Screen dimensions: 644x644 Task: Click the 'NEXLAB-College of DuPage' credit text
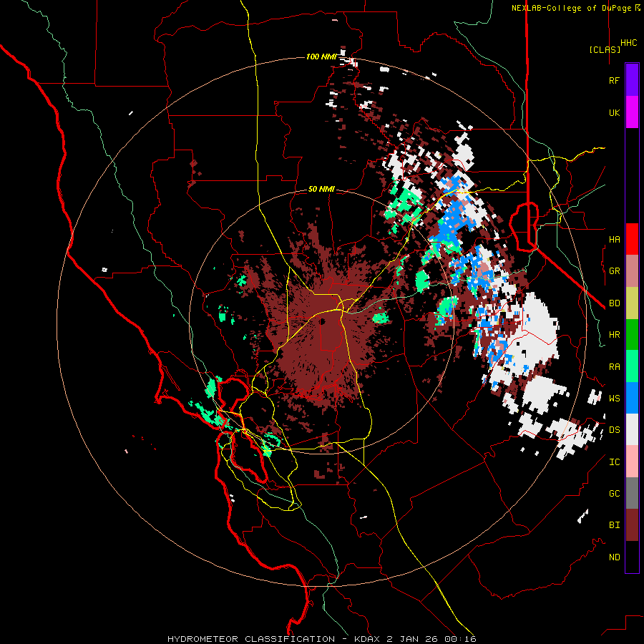pyautogui.click(x=572, y=8)
